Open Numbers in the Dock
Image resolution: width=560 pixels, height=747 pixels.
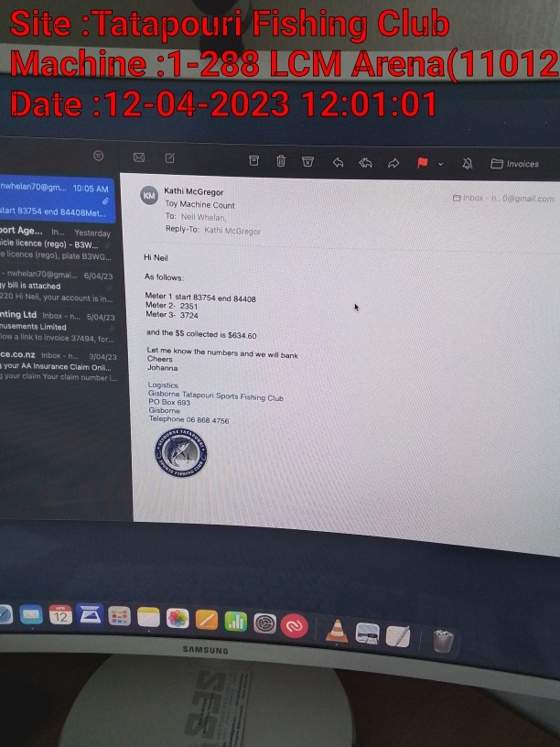[236, 622]
